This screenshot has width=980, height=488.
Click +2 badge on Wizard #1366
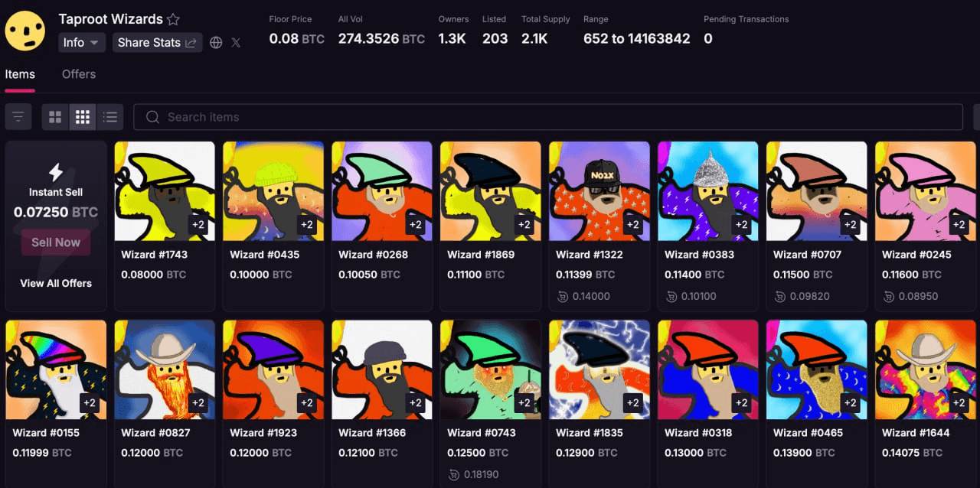[x=416, y=403]
